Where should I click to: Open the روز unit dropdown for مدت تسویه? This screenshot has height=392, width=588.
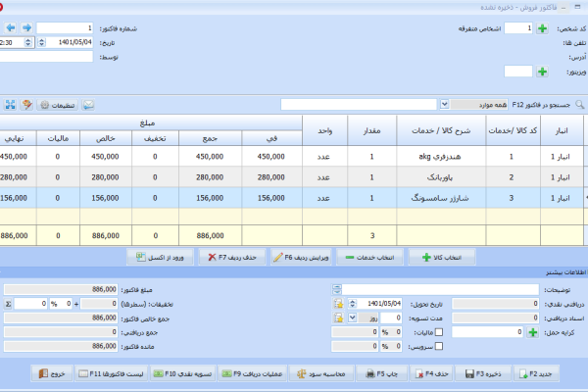[352, 318]
